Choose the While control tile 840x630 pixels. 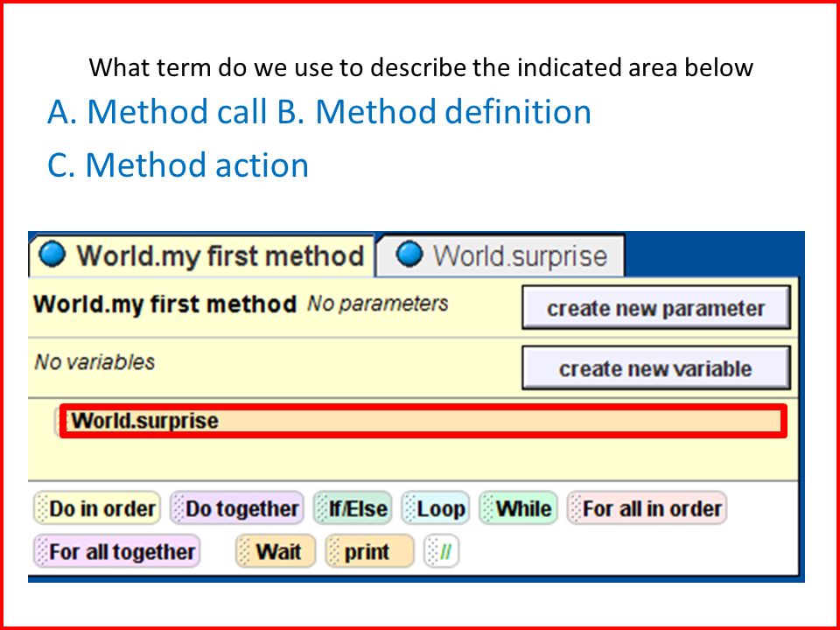pos(518,507)
